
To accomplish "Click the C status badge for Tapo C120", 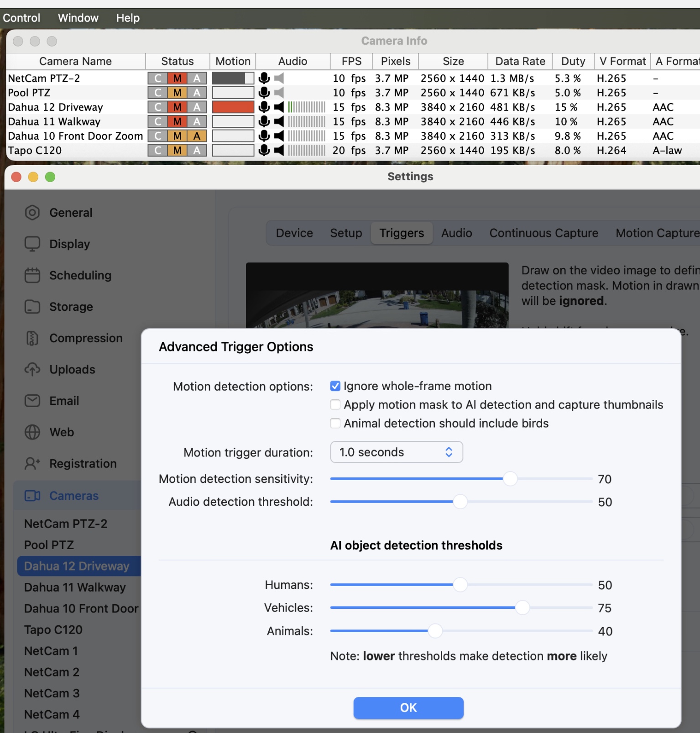I will tap(157, 151).
